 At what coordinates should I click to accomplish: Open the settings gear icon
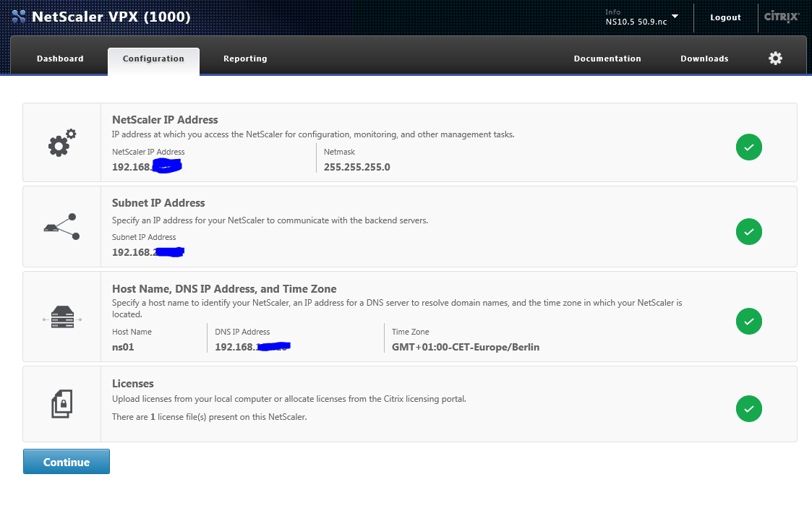click(775, 58)
